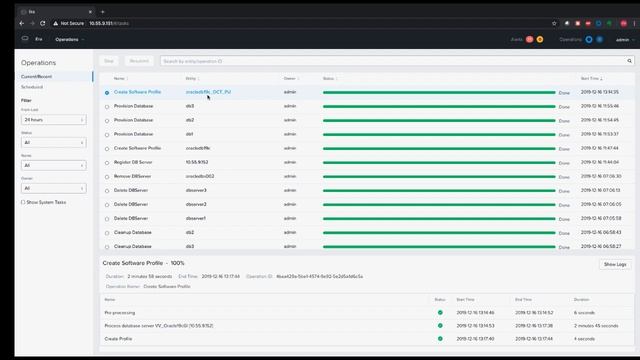
Task: Click the Delete DBServer dbserver2 row name
Action: [131, 204]
